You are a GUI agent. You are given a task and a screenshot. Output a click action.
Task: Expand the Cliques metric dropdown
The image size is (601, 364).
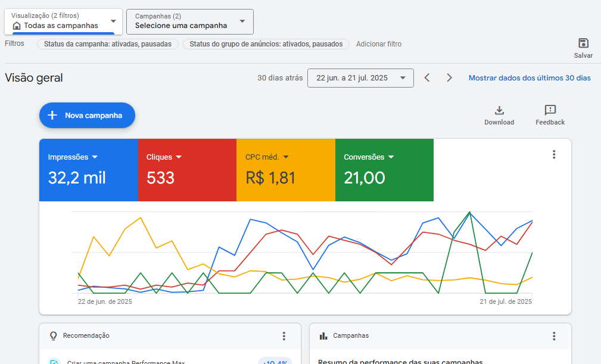pos(179,157)
